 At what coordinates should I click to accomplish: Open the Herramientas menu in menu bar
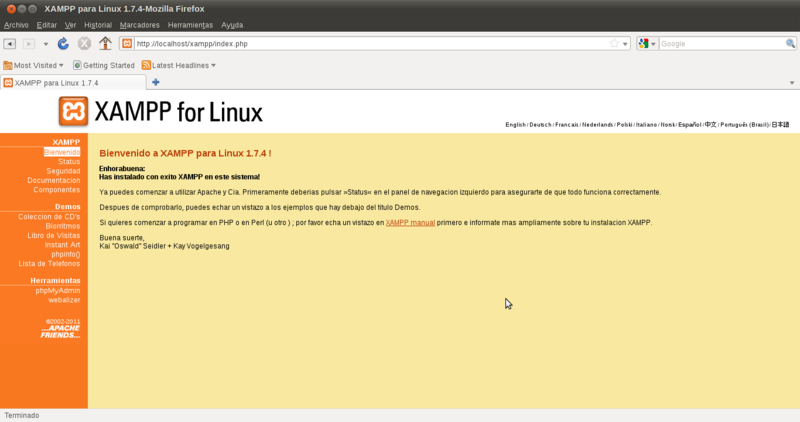tap(189, 24)
